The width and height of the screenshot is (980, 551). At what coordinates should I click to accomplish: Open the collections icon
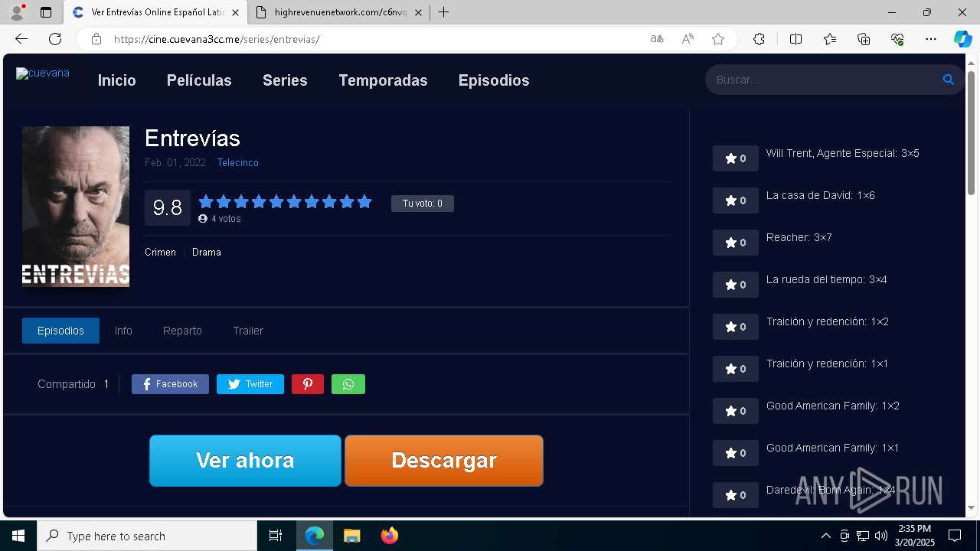[864, 39]
